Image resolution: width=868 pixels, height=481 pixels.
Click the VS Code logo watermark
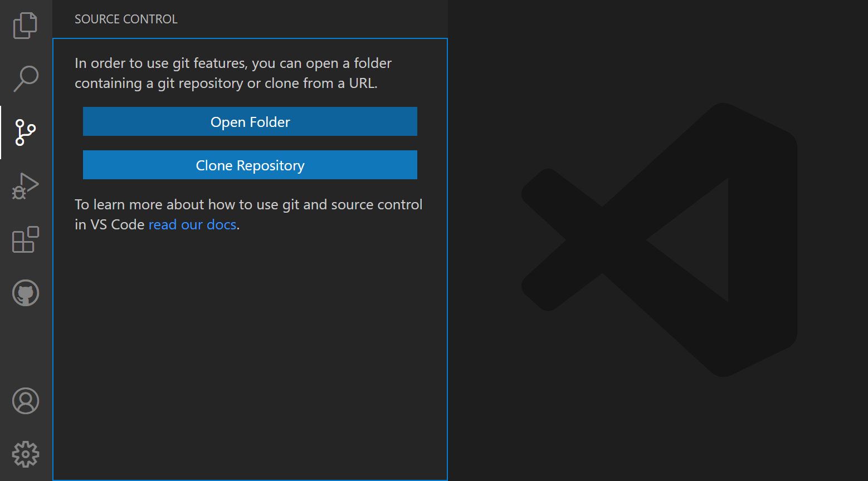[657, 239]
